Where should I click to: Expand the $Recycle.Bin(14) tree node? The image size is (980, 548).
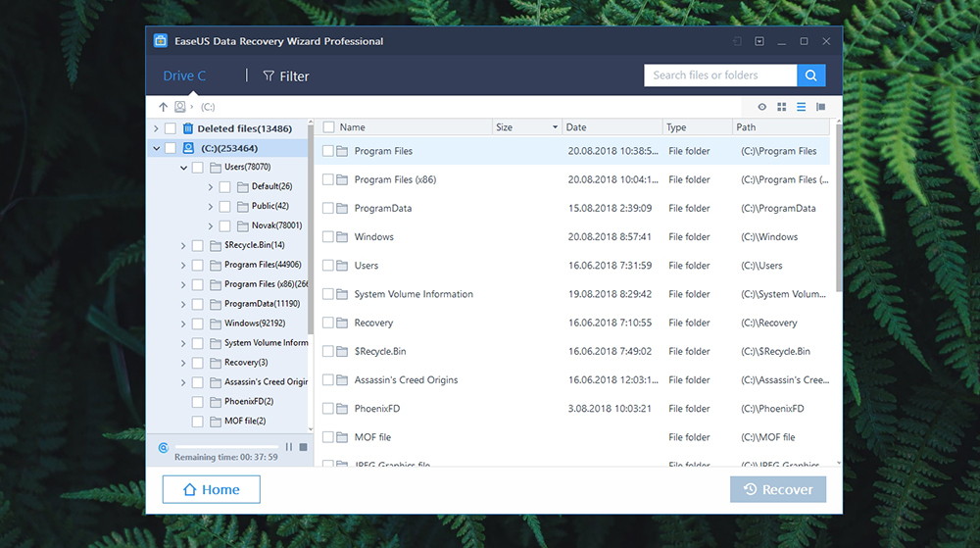[183, 246]
